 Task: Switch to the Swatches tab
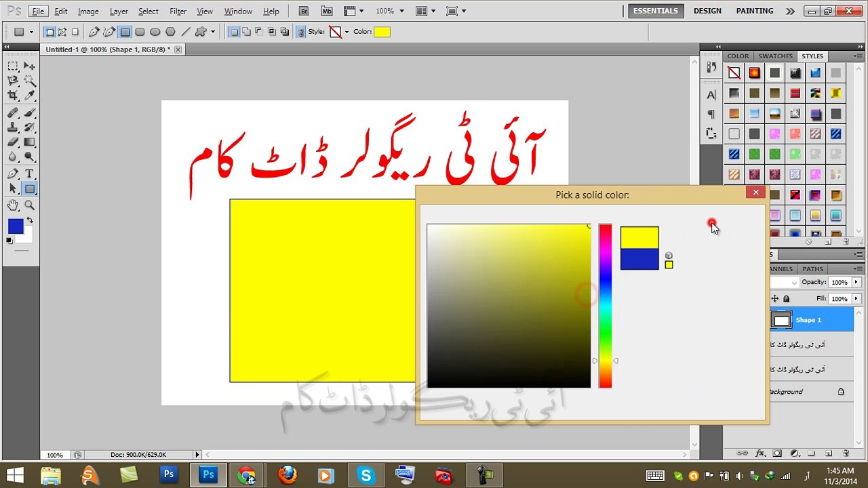(775, 56)
